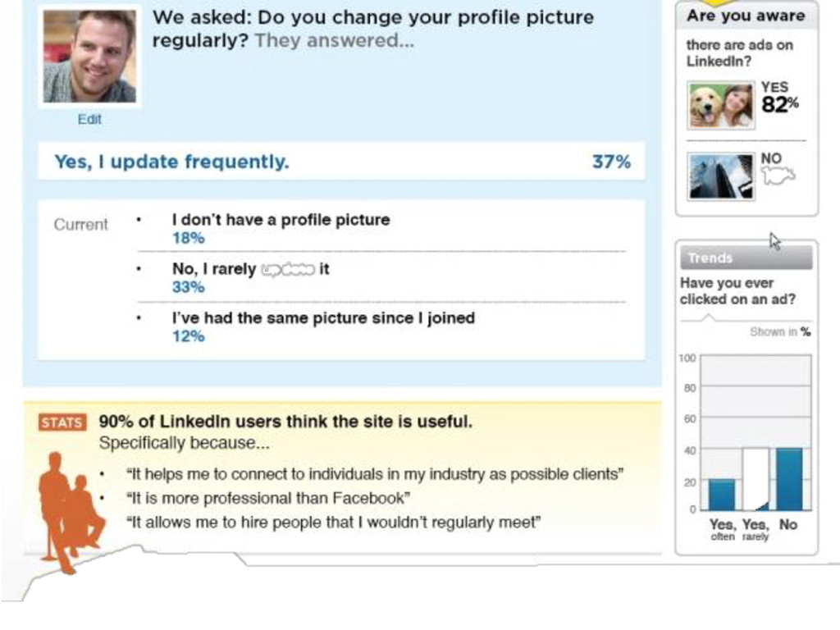Click the Current label
Screen dimensions: 840x630
point(80,225)
